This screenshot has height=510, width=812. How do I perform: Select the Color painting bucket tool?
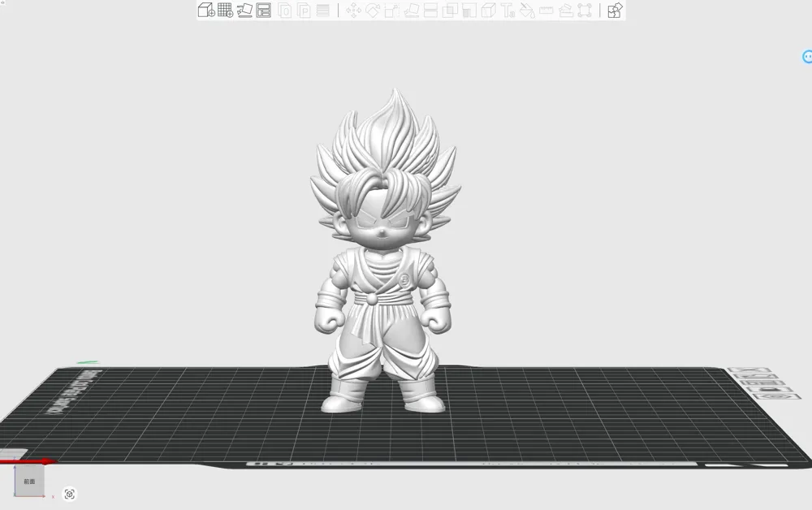tap(527, 10)
